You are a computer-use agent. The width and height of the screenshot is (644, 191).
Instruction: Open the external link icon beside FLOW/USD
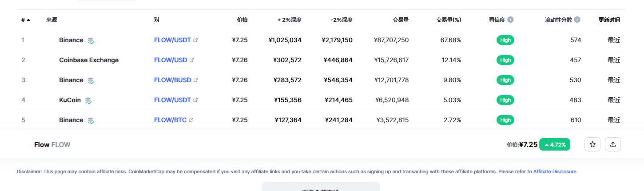(192, 60)
